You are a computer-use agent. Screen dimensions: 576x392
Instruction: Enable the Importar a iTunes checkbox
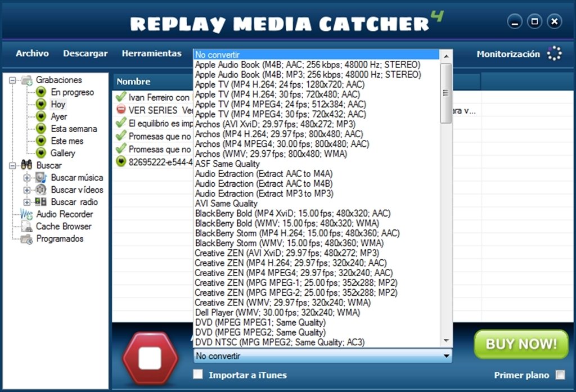coord(198,375)
